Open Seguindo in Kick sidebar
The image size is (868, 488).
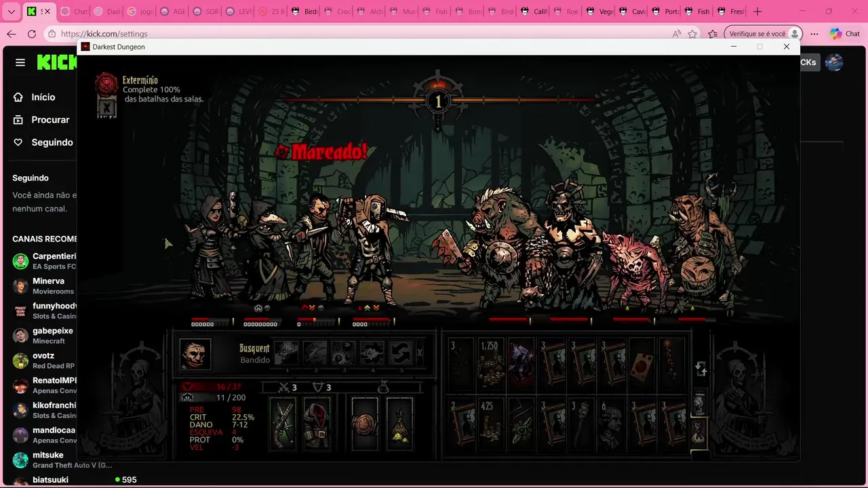point(52,142)
